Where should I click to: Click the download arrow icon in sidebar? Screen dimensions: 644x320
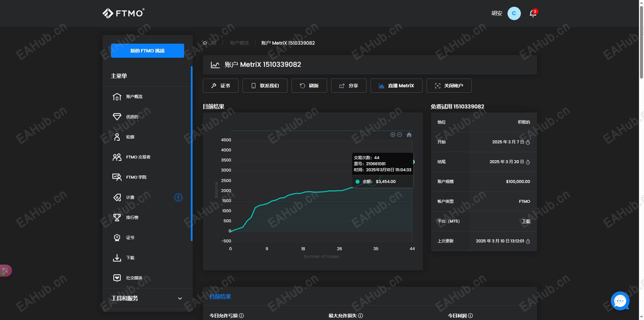pyautogui.click(x=117, y=258)
